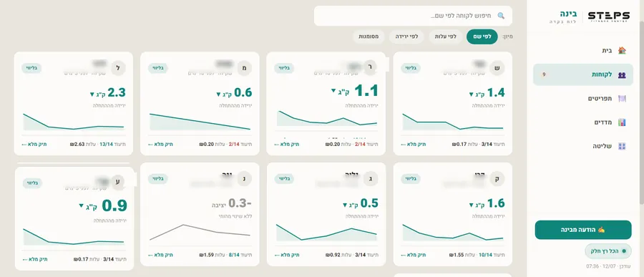The image size is (644, 277).
Task: Open תיק מלא on the 1.1 kg card
Action: (287, 145)
